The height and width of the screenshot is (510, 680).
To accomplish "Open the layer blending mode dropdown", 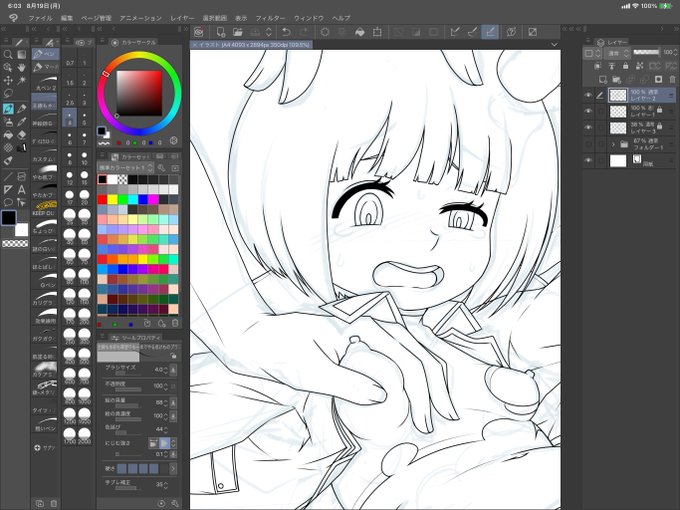I will [617, 53].
